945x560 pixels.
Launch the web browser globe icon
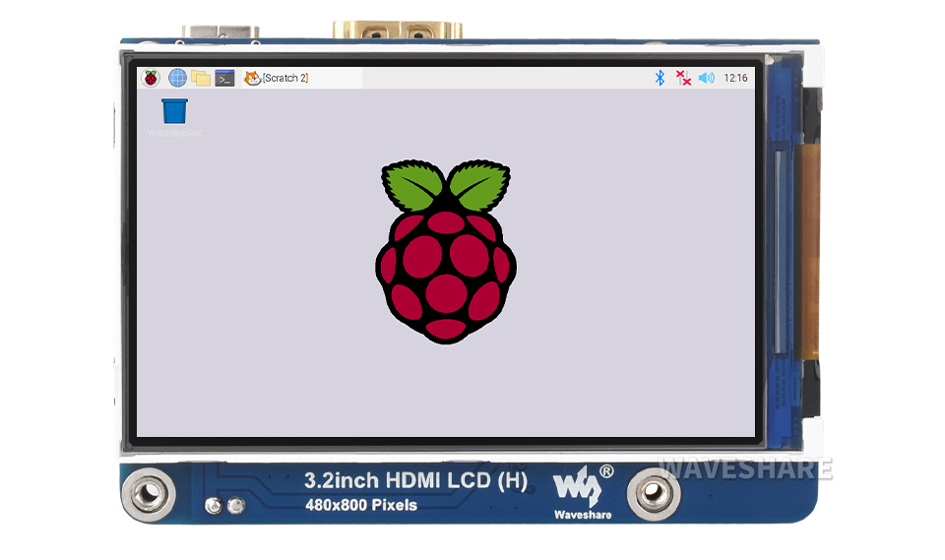(177, 78)
